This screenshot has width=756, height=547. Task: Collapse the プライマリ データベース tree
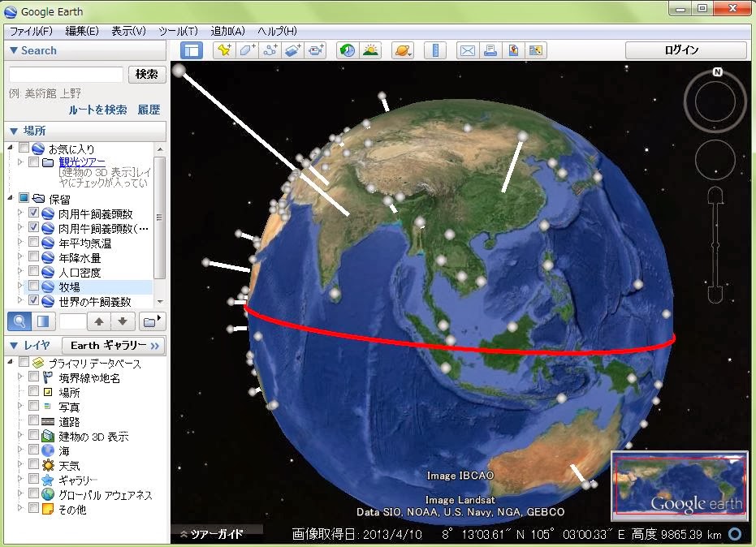pyautogui.click(x=11, y=361)
